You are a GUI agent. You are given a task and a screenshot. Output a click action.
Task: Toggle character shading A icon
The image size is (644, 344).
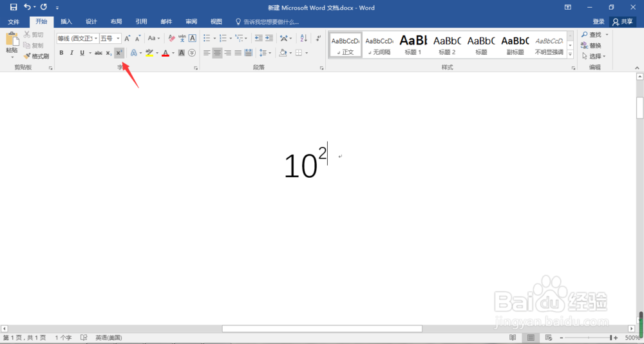[x=181, y=53]
